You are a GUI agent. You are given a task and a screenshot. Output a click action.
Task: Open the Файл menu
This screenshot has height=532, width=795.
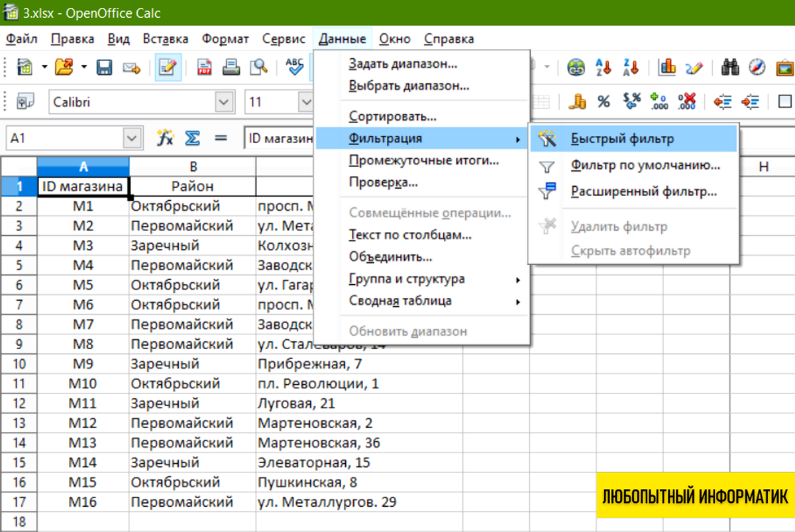[22, 39]
